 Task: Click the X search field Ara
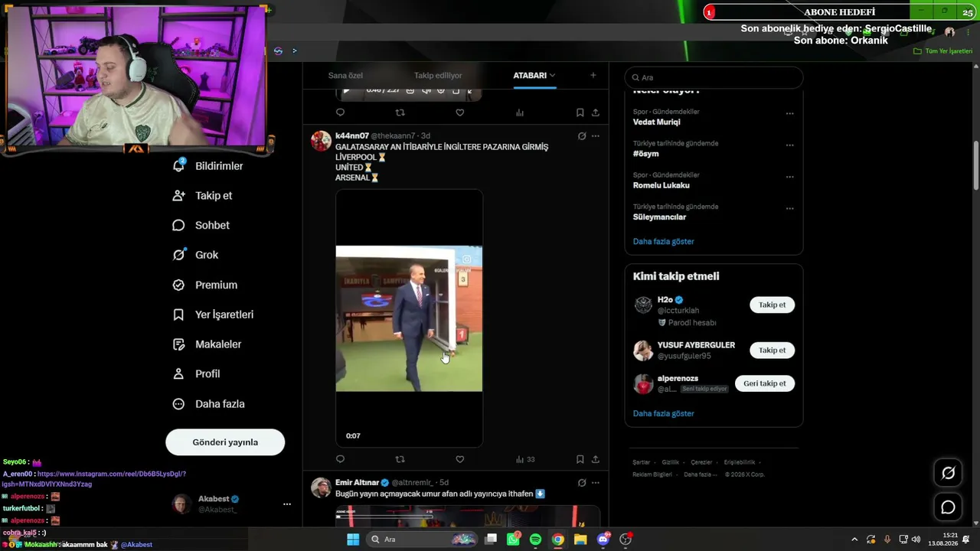tap(714, 77)
